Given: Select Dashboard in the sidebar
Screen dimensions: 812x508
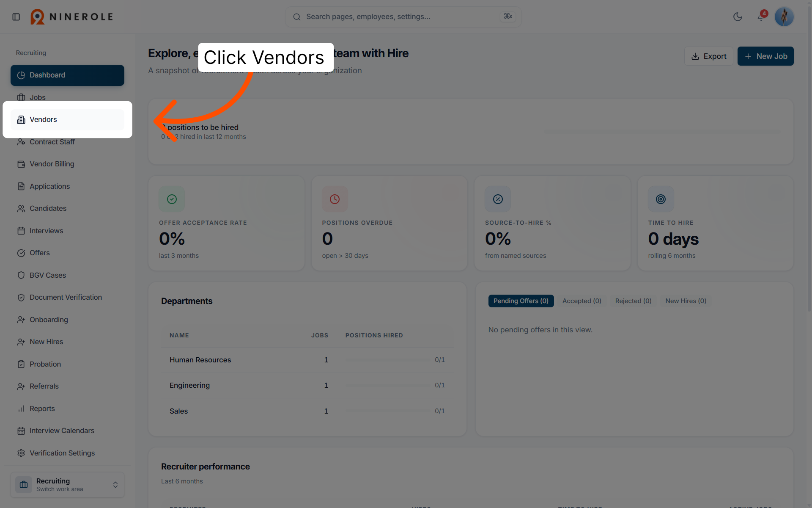Looking at the screenshot, I should [x=67, y=75].
